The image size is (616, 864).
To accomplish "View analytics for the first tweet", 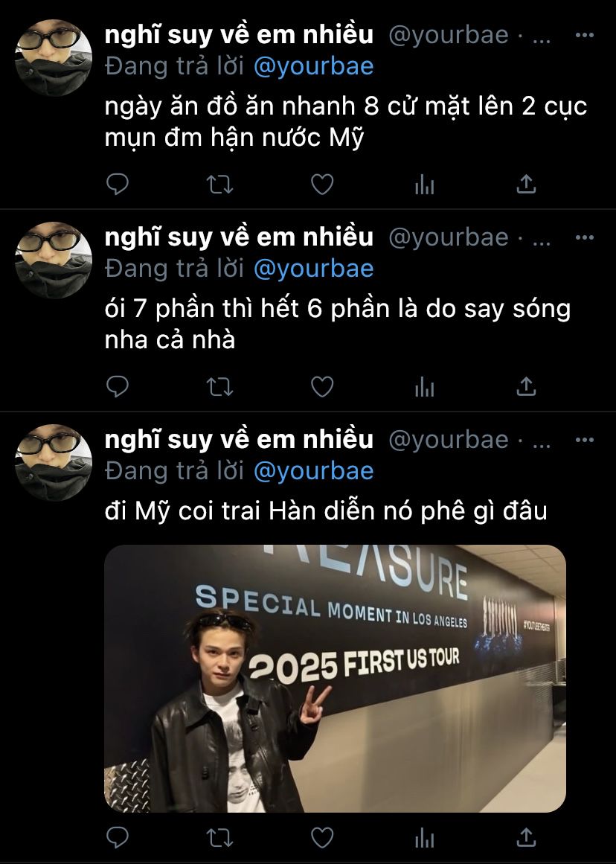I will 424,184.
